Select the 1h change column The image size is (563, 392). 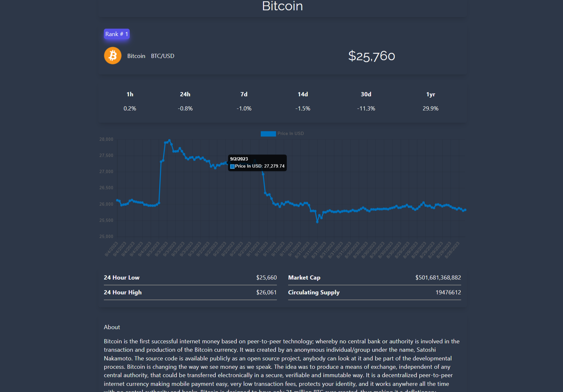click(130, 101)
